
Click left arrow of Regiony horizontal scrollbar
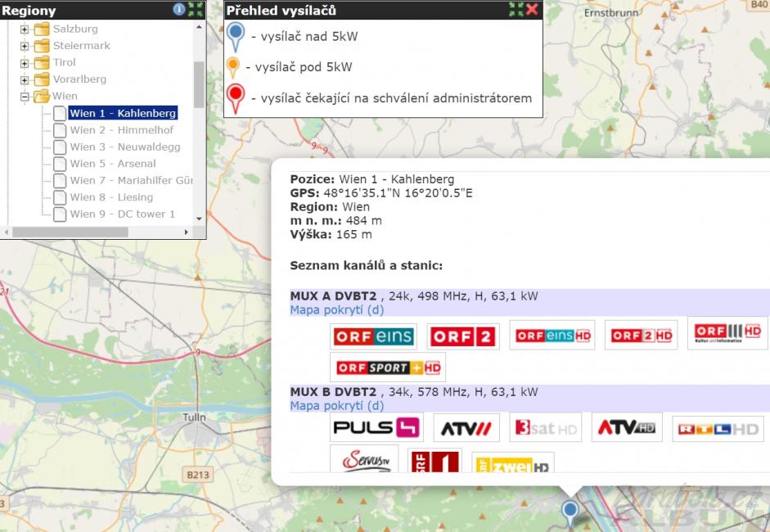[x=6, y=232]
